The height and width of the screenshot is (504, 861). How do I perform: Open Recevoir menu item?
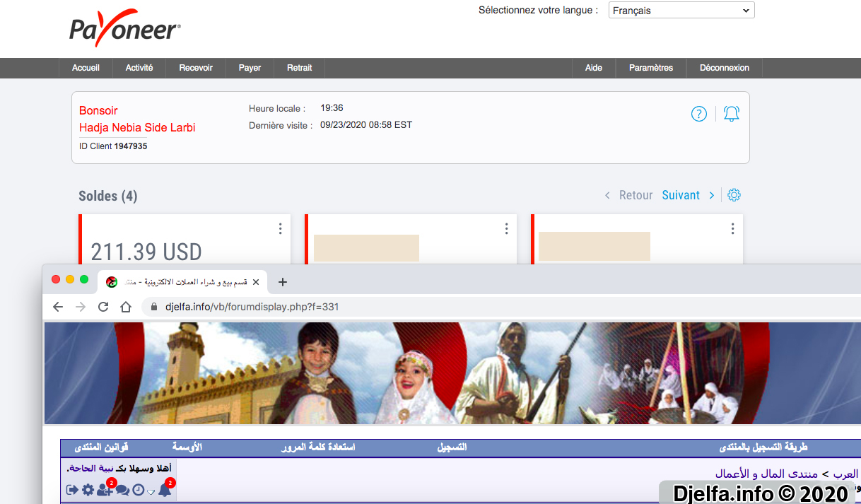(196, 68)
